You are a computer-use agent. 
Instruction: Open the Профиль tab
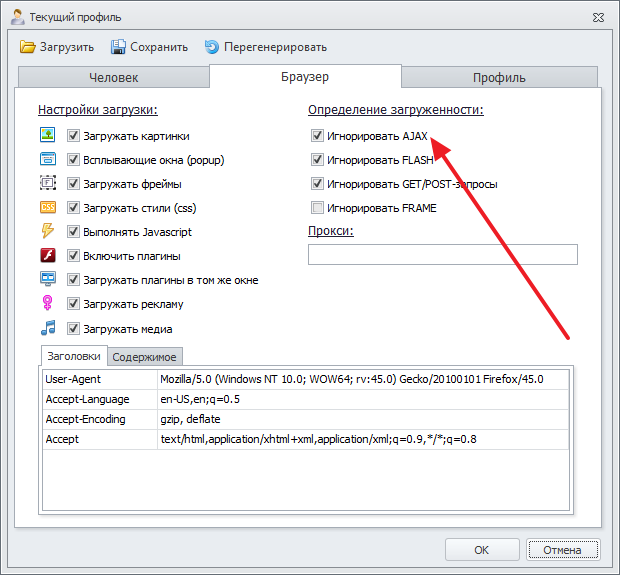pos(499,77)
